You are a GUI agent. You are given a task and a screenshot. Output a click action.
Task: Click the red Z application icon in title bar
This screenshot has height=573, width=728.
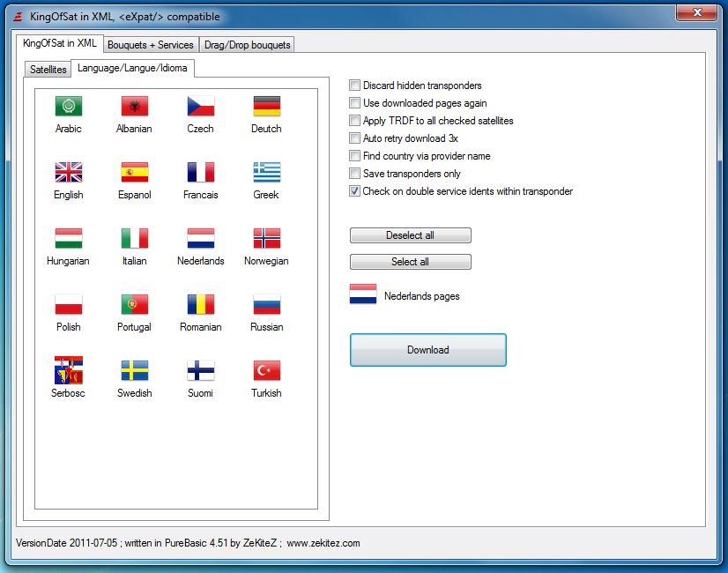(19, 17)
